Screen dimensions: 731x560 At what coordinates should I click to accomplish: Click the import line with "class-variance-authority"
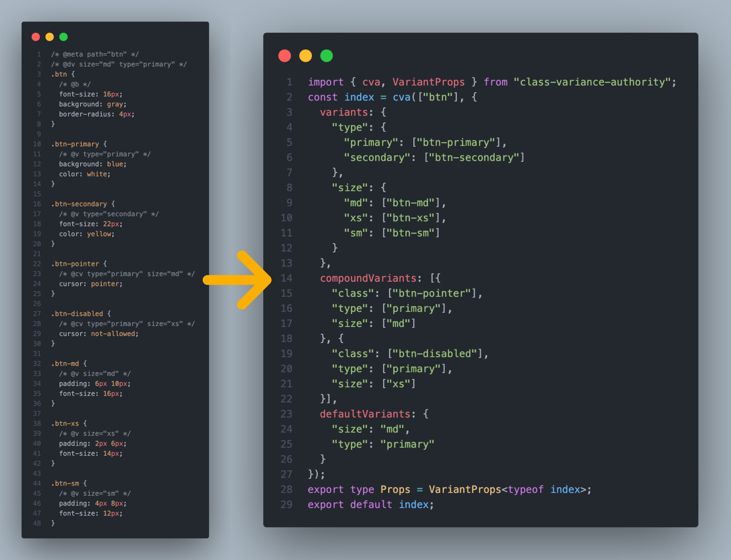coord(492,82)
